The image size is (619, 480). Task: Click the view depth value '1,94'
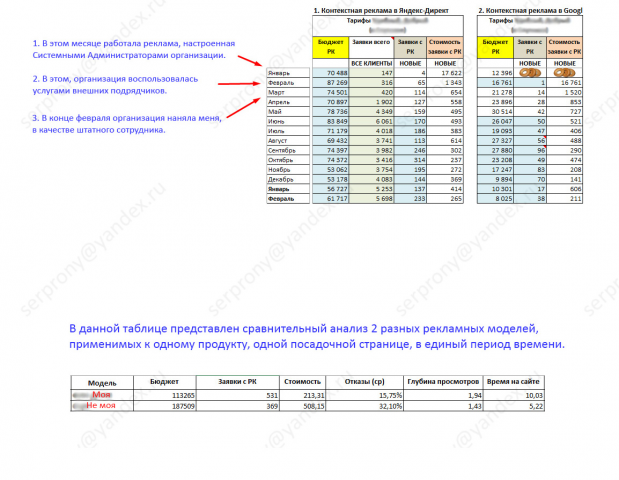[x=443, y=395]
